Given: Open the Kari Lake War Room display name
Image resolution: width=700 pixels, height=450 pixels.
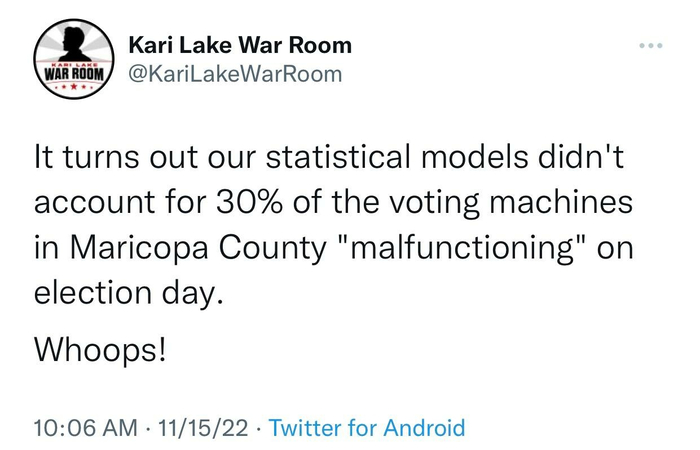Looking at the screenshot, I should click(240, 45).
